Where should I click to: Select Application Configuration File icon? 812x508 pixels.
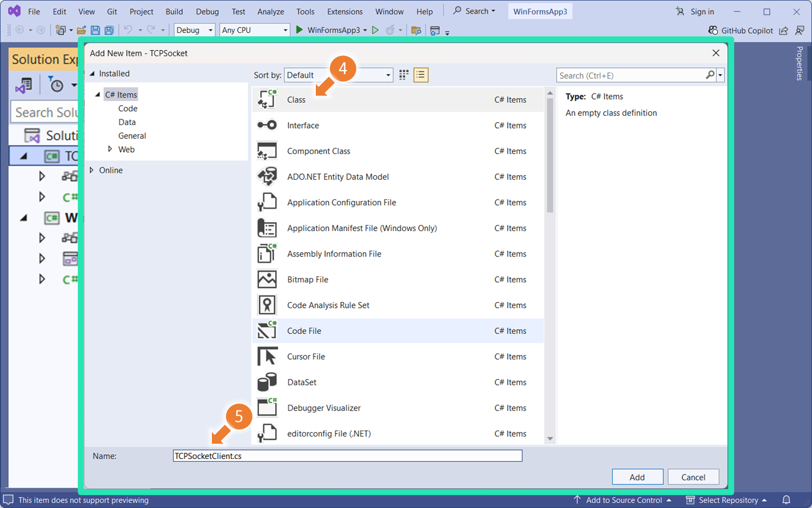(267, 202)
